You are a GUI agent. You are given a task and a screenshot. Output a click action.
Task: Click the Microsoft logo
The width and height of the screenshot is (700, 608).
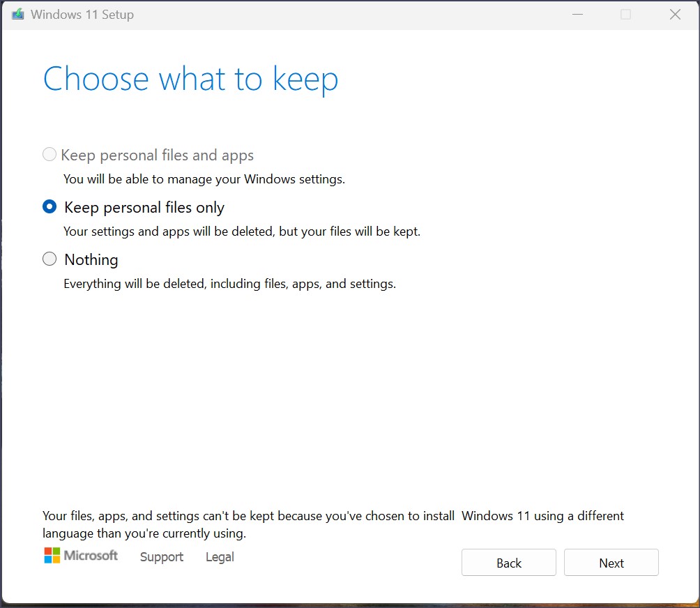(x=81, y=555)
